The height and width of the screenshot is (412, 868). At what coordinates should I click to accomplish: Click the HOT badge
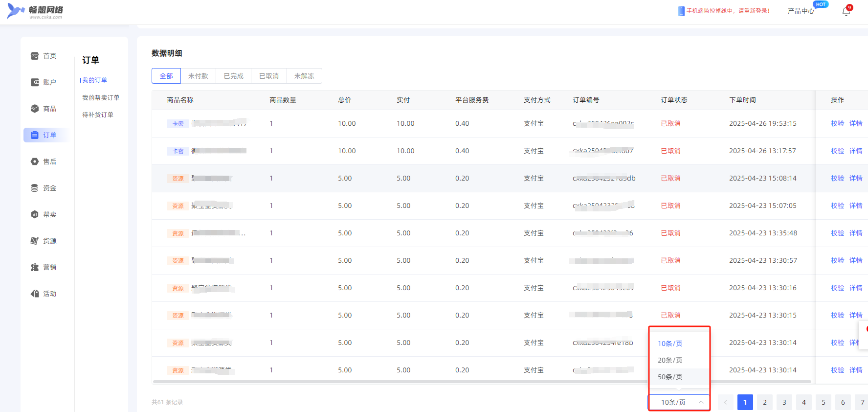click(x=821, y=4)
